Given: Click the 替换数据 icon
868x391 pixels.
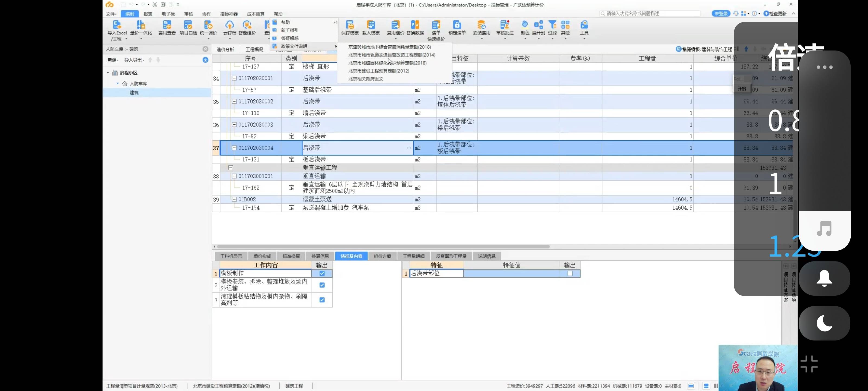Looking at the screenshot, I should tap(415, 28).
